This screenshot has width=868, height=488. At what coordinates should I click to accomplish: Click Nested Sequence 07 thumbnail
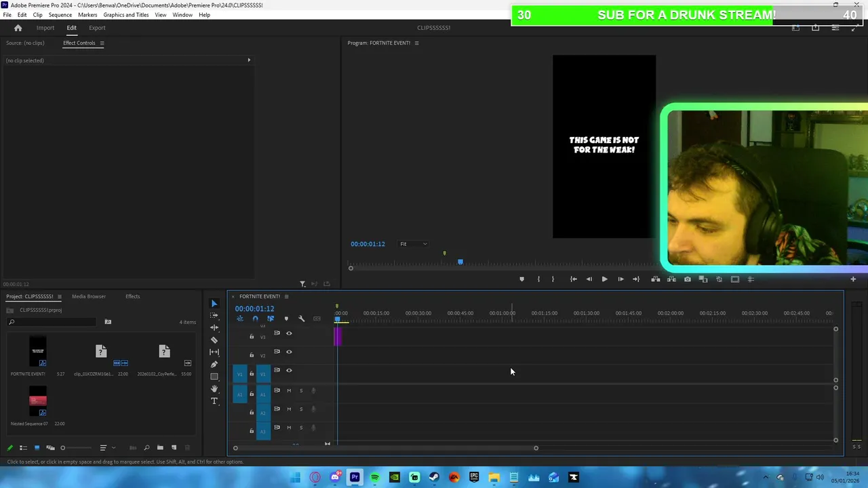tap(38, 400)
